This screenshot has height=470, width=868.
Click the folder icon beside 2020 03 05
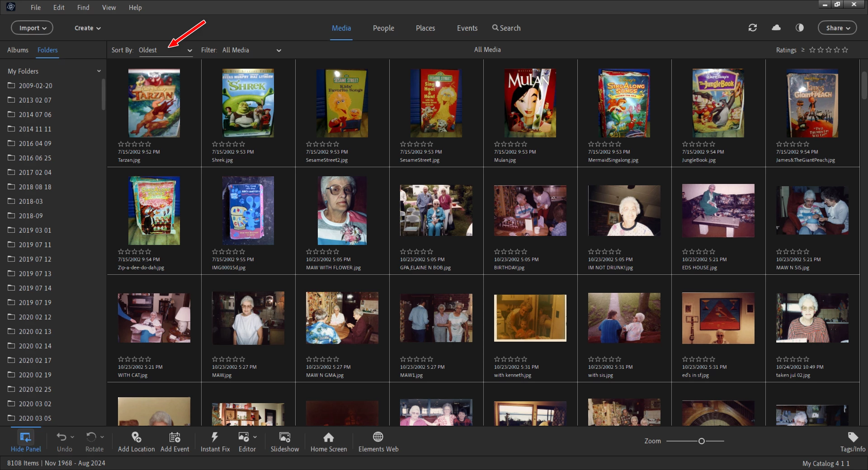(x=11, y=418)
